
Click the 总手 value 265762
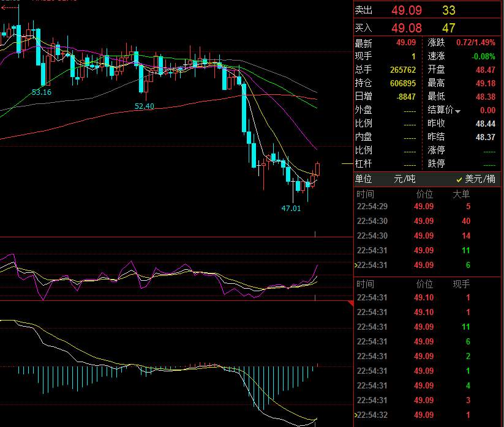coord(403,70)
